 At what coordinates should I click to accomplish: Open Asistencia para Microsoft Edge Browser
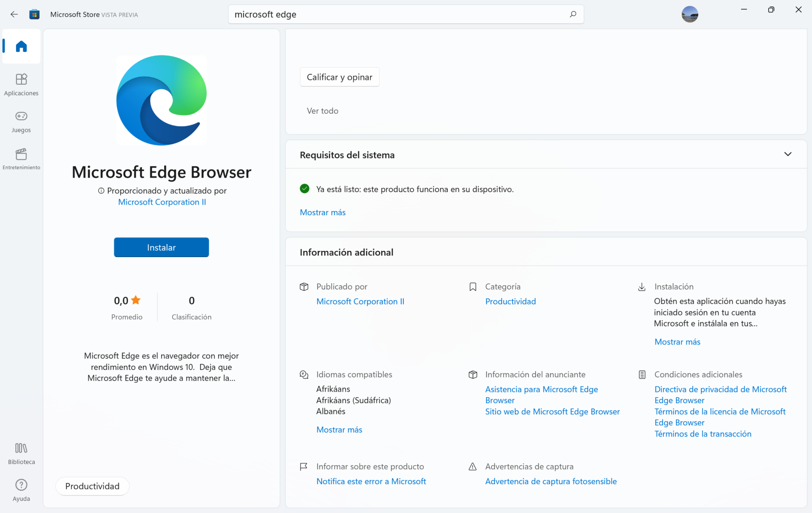coord(541,395)
